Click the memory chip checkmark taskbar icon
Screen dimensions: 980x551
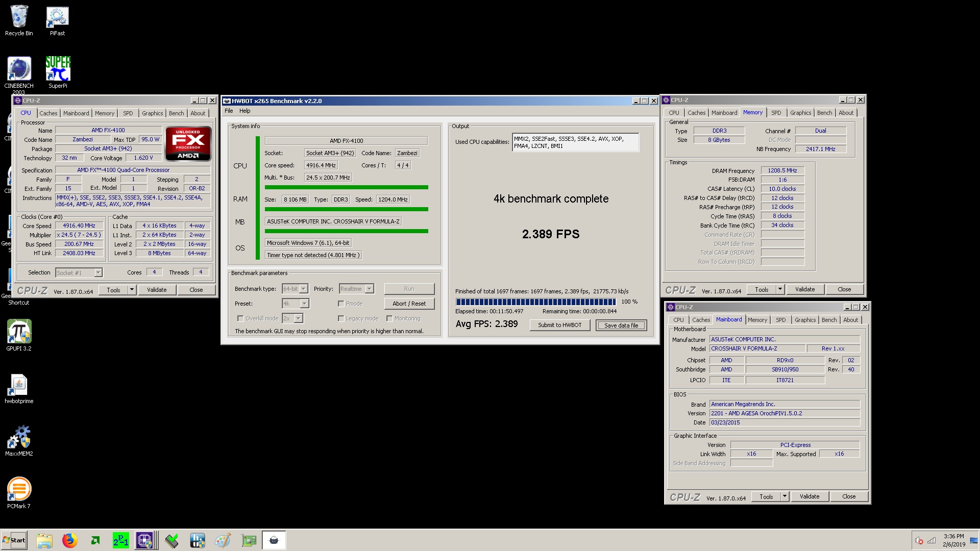(172, 540)
